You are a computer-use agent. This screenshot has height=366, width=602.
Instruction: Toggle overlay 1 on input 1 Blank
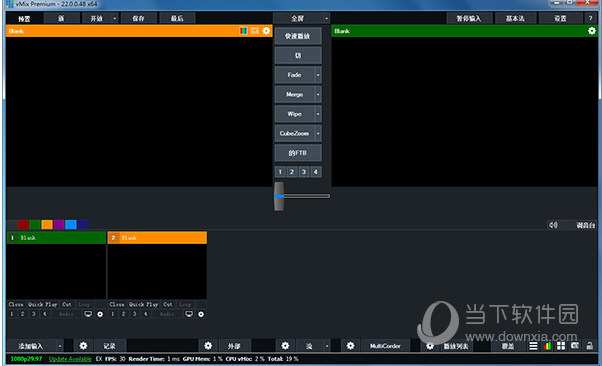[12, 314]
